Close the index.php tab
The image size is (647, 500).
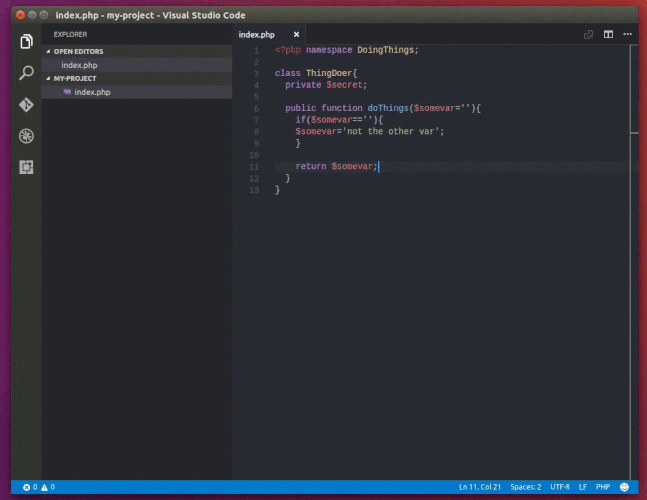pyautogui.click(x=296, y=34)
